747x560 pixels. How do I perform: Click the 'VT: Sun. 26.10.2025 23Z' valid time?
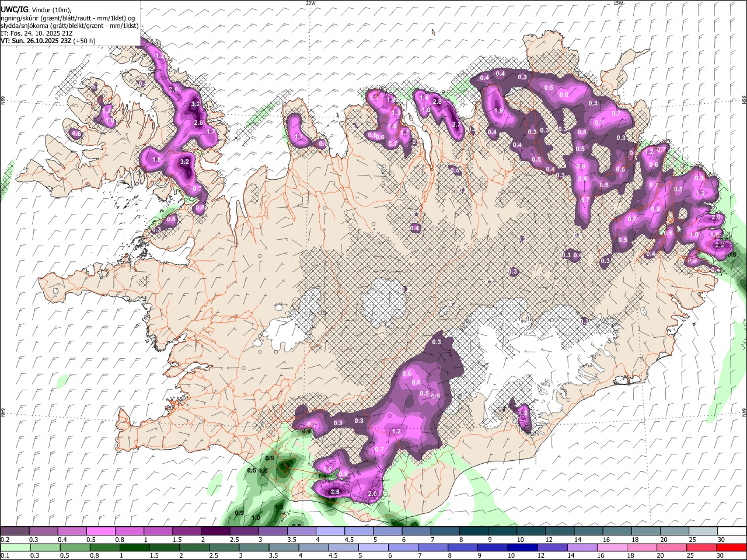[36, 41]
